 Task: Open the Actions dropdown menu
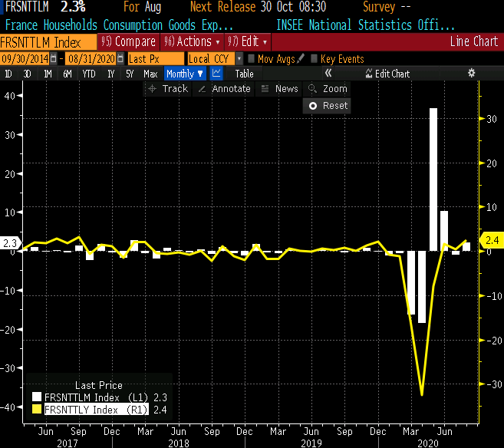193,41
